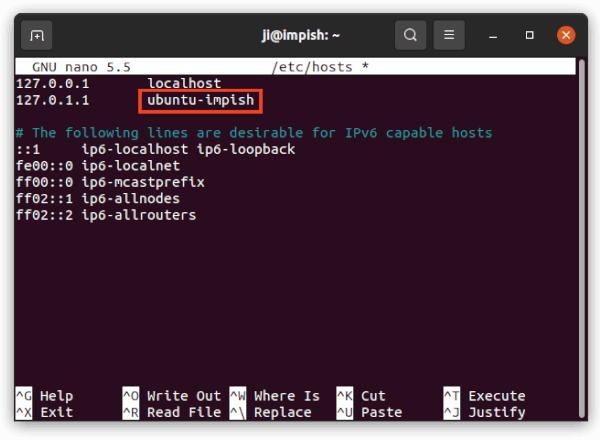Click the IPv6 capable hosts comment line
600x440 pixels.
click(254, 133)
